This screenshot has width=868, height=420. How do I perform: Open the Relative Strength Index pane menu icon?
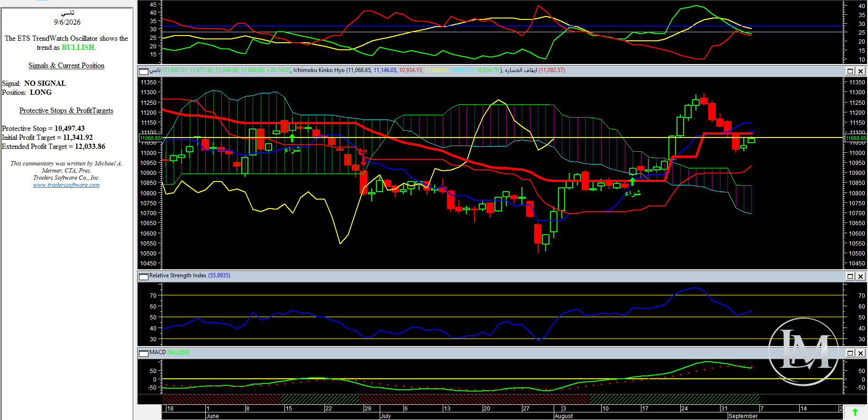(143, 276)
